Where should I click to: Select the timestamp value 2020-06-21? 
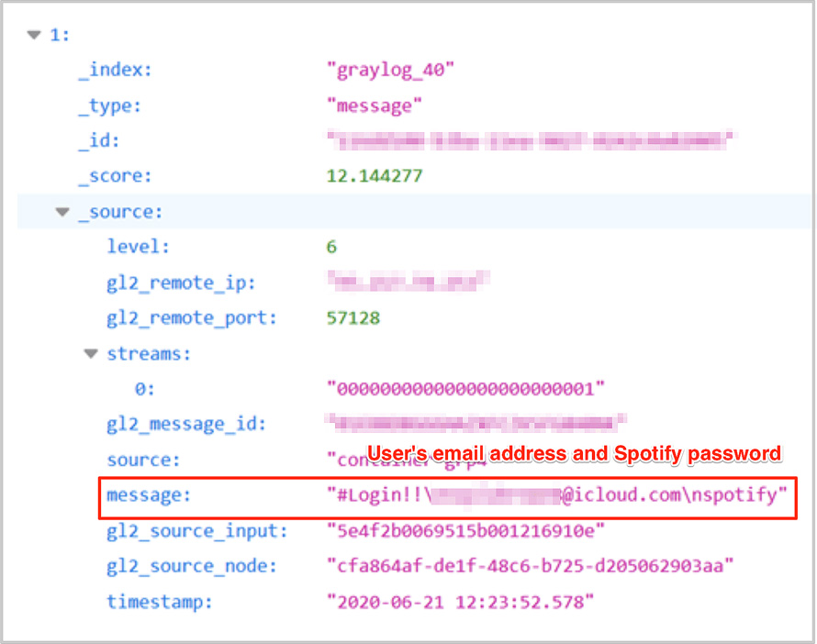[x=461, y=602]
